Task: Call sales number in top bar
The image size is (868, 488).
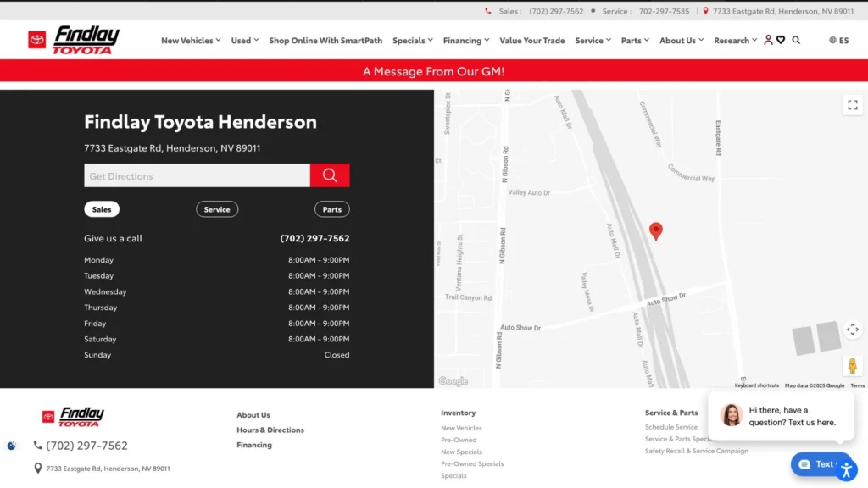Action: click(x=556, y=11)
